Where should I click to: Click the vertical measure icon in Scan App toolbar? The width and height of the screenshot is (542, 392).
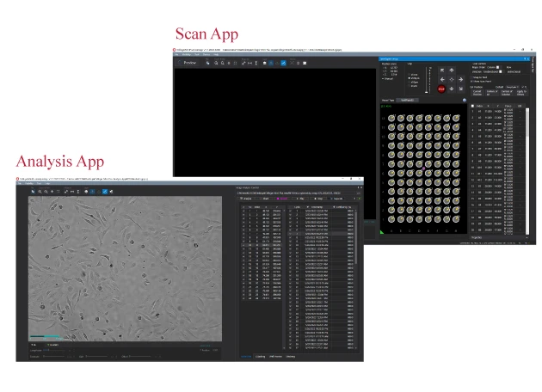coord(256,63)
